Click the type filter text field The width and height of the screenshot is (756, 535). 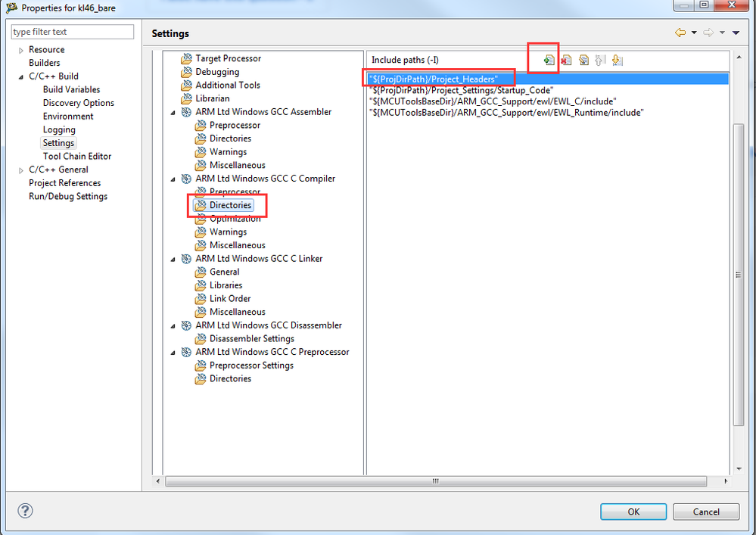pyautogui.click(x=73, y=32)
